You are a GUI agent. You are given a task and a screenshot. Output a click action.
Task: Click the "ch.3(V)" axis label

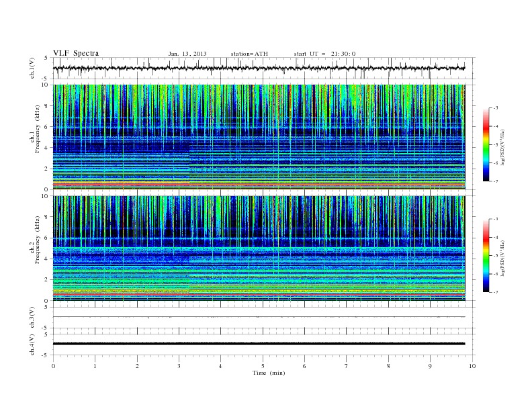click(x=32, y=318)
